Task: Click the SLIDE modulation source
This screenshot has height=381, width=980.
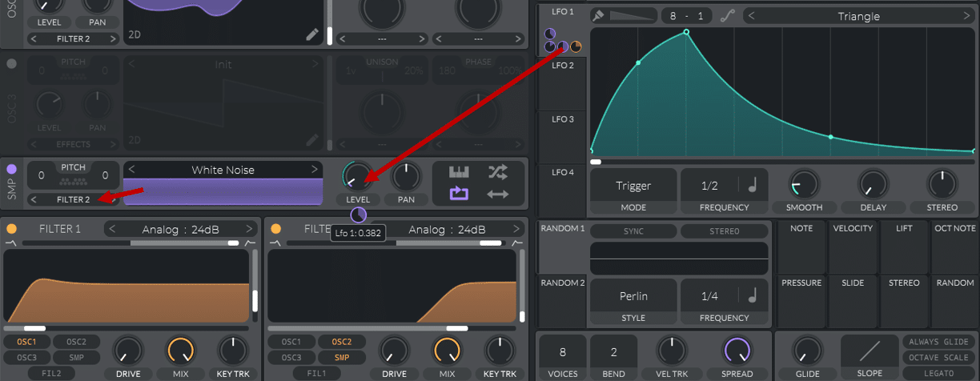Action: 853,302
